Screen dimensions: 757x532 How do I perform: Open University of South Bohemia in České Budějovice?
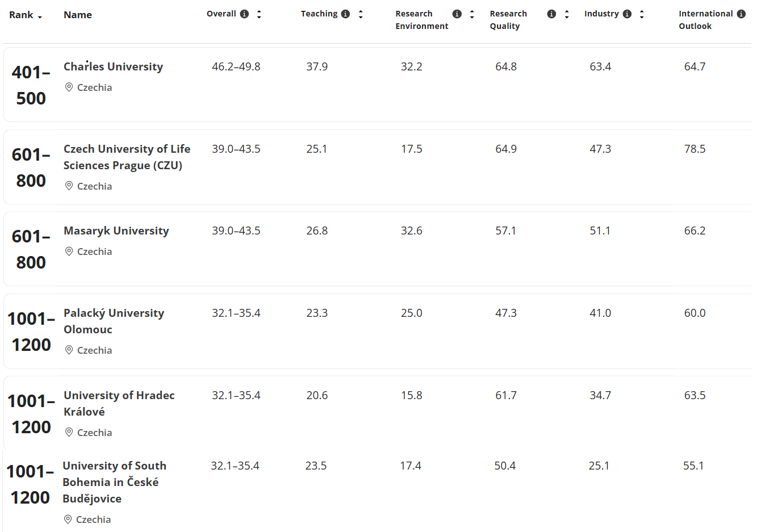coord(114,481)
